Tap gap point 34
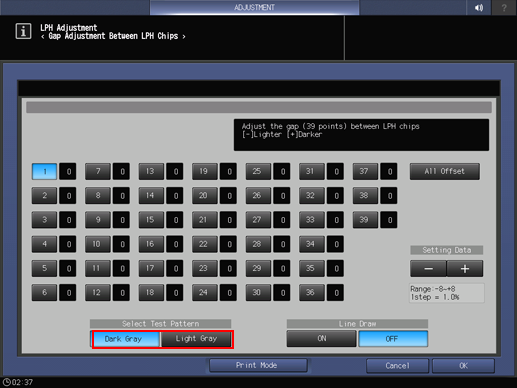 [312, 244]
